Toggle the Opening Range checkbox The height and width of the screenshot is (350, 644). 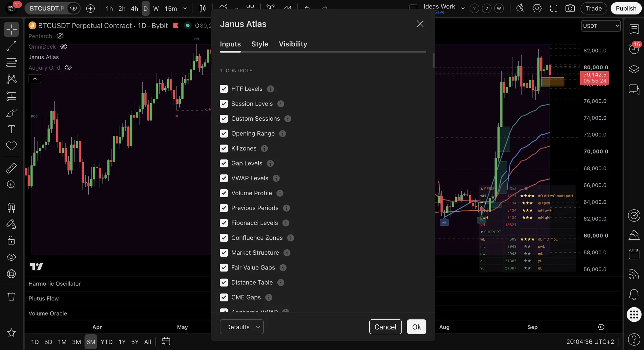point(224,134)
